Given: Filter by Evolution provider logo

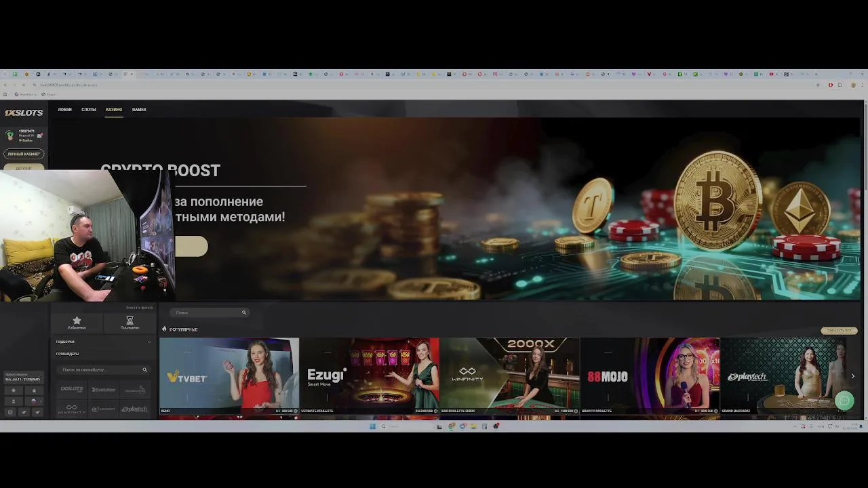Looking at the screenshot, I should coord(104,390).
